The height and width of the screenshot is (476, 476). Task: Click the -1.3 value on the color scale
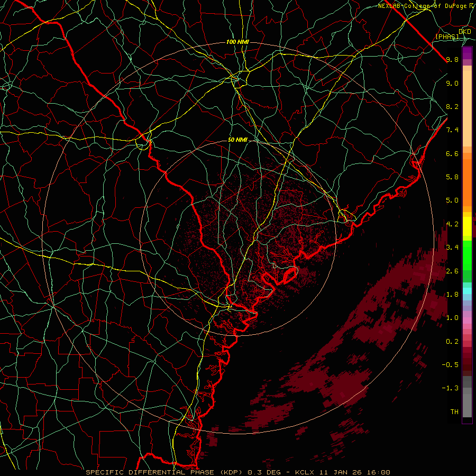click(450, 388)
